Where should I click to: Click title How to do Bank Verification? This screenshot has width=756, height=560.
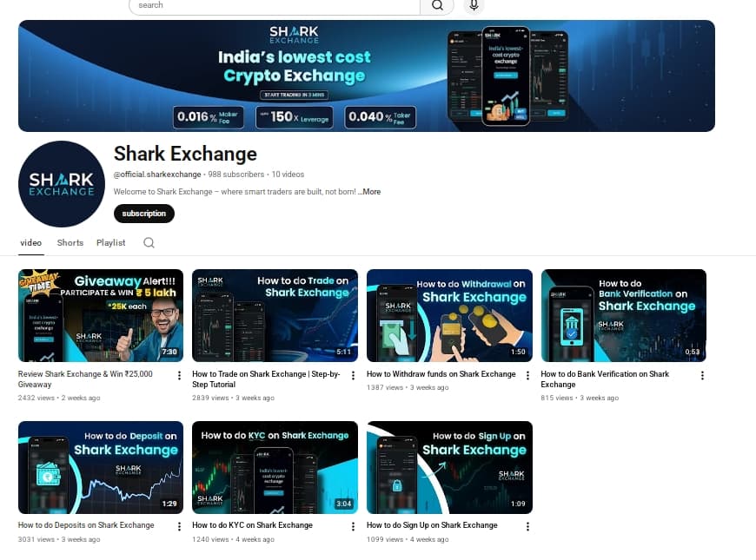point(605,379)
